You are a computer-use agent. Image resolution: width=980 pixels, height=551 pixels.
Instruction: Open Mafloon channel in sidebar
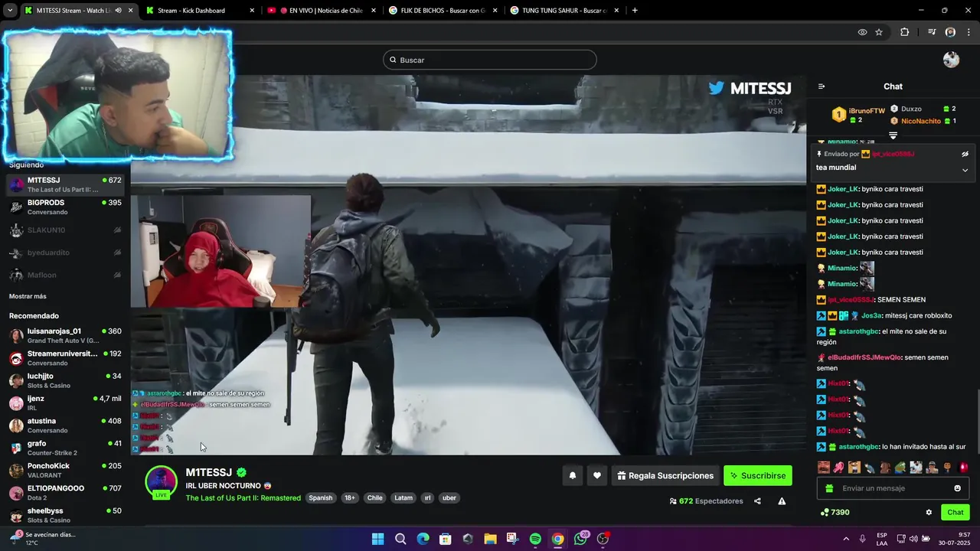pos(65,275)
